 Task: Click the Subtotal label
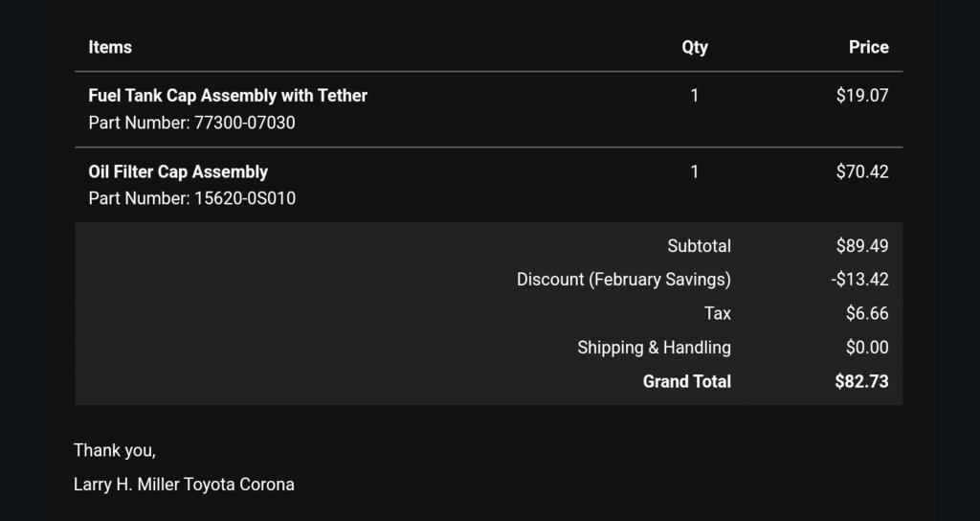[x=699, y=246]
